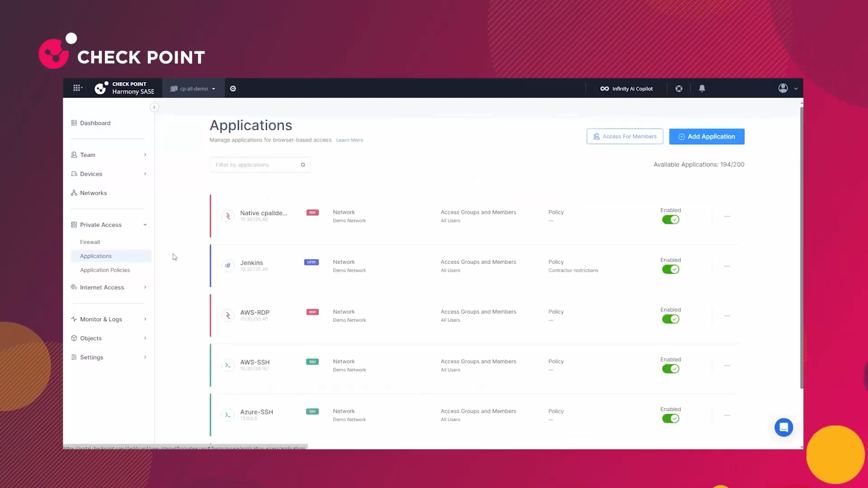Open Firewall under Private Access

[x=90, y=242]
